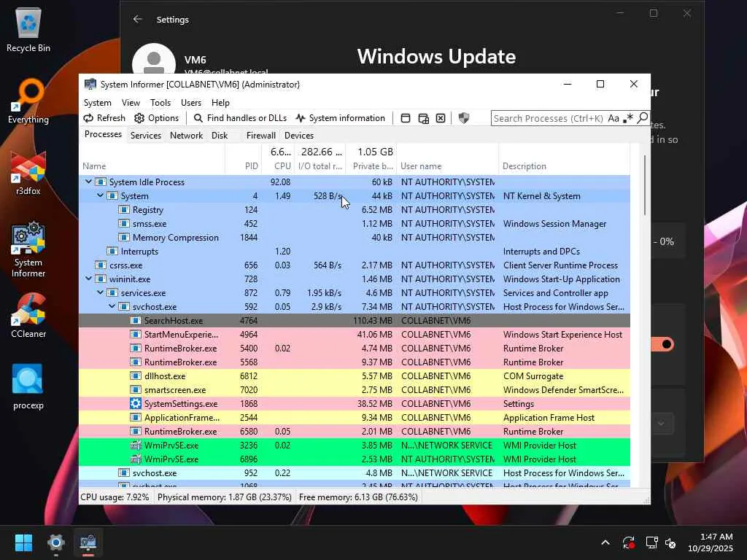Select smss.exe process row

pos(355,223)
